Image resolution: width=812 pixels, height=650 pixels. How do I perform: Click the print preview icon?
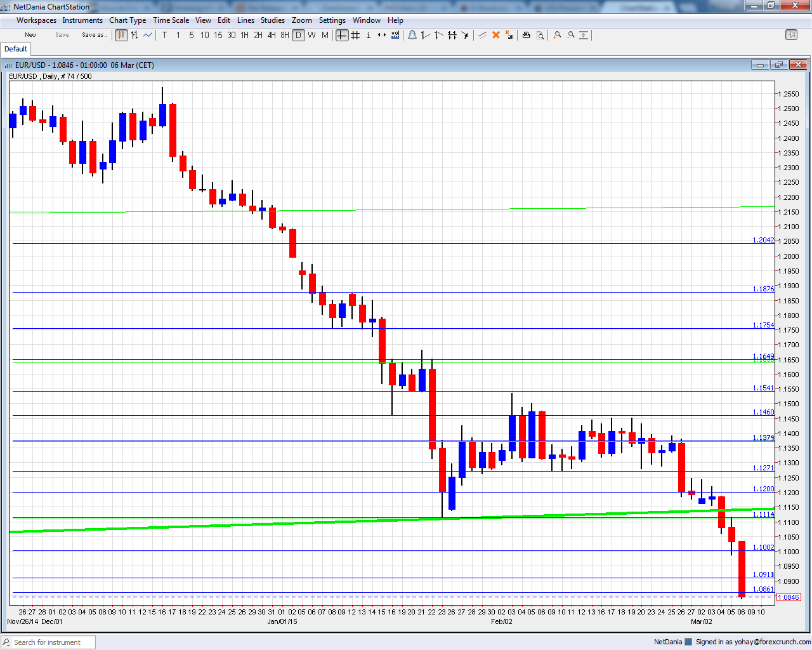540,35
